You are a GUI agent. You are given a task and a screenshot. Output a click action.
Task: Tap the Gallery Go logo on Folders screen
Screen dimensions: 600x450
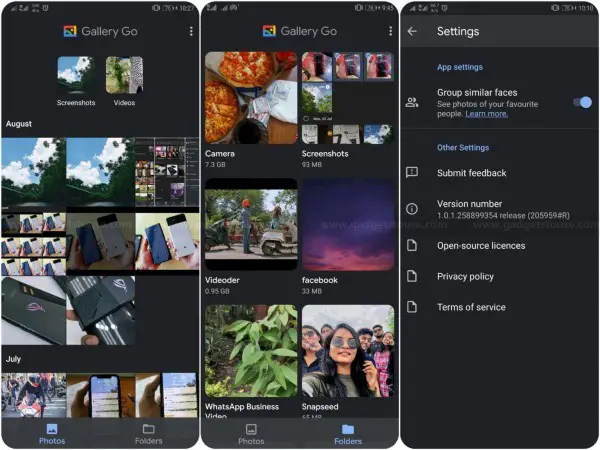pyautogui.click(x=269, y=31)
